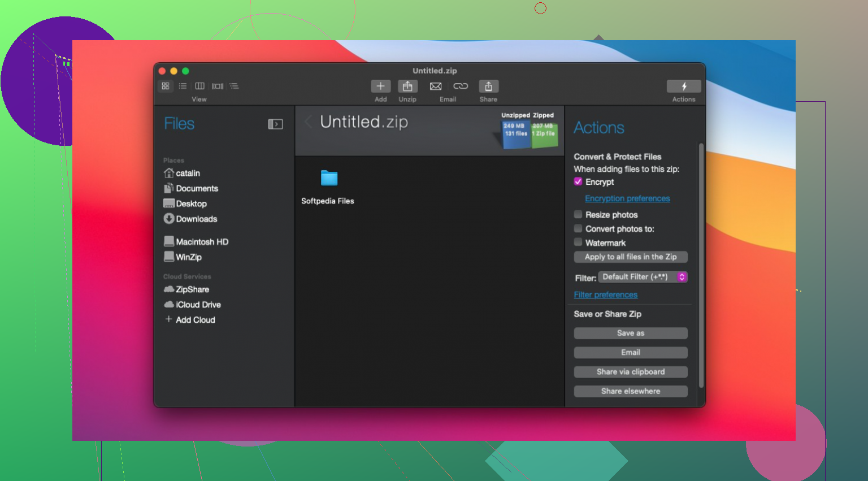Viewport: 868px width, 481px height.
Task: Open the Default Filter dropdown
Action: click(x=643, y=277)
